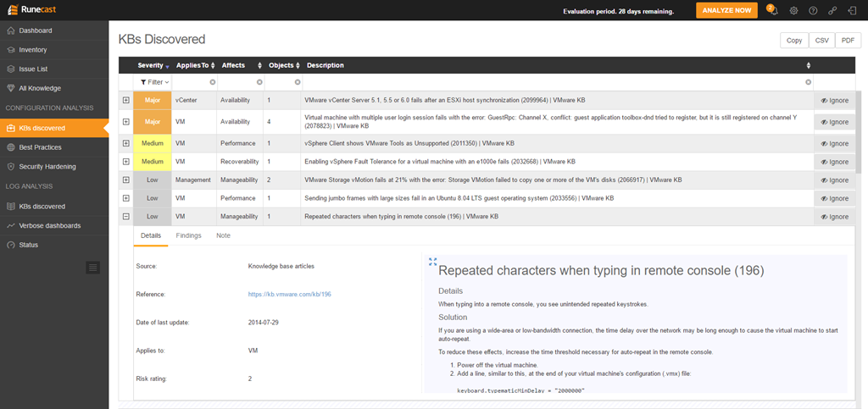This screenshot has height=409, width=868.
Task: Expand the vCenter Server 2099964 row
Action: pos(125,101)
